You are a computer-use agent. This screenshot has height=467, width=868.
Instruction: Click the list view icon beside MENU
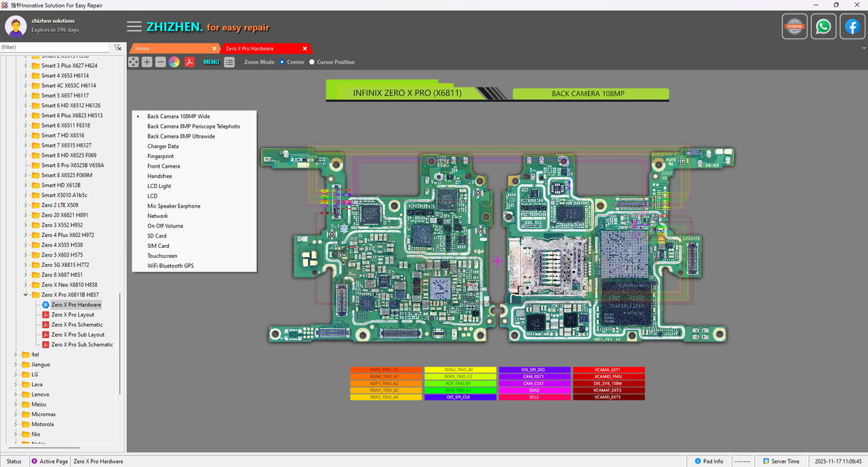230,62
